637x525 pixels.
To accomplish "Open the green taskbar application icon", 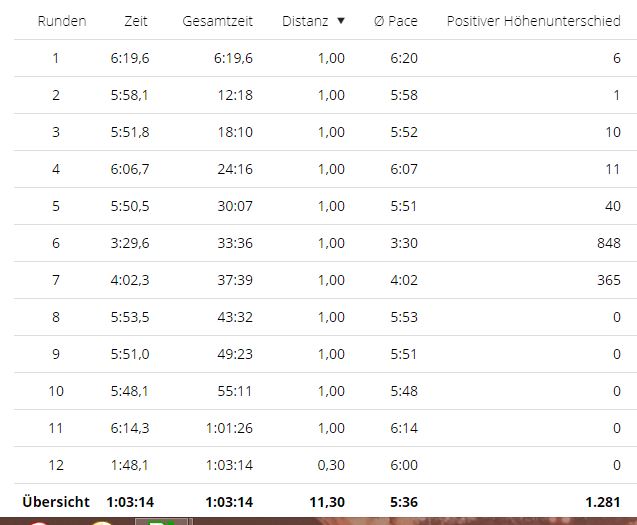I will [167, 521].
